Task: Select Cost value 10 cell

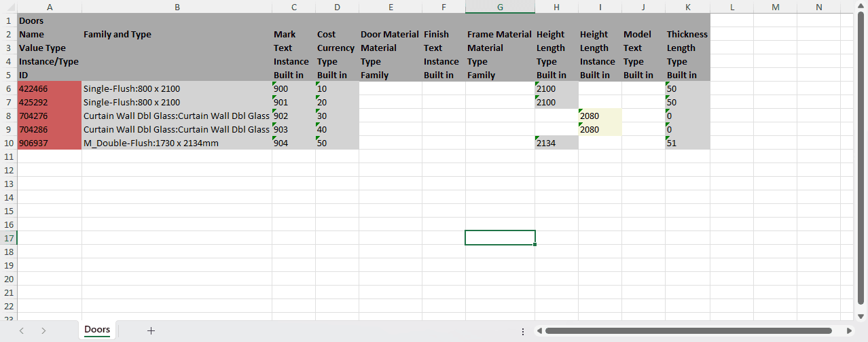Action: 337,88
